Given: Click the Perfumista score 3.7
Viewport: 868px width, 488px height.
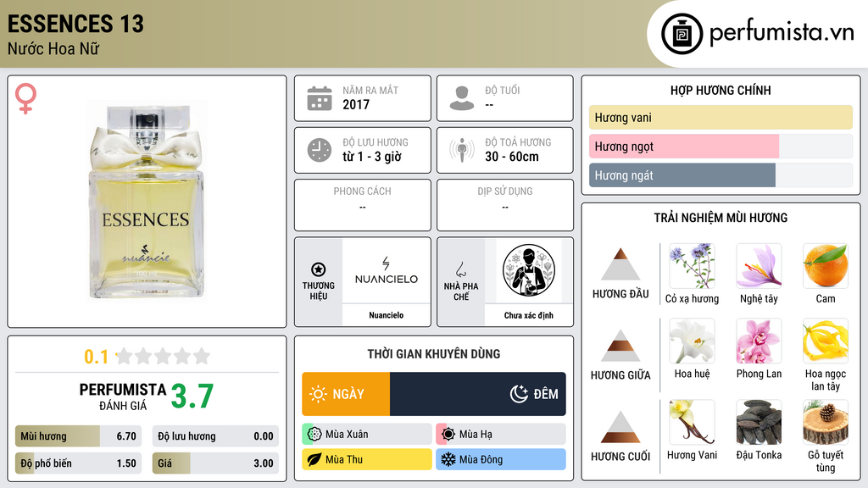Looking at the screenshot, I should coord(192,396).
